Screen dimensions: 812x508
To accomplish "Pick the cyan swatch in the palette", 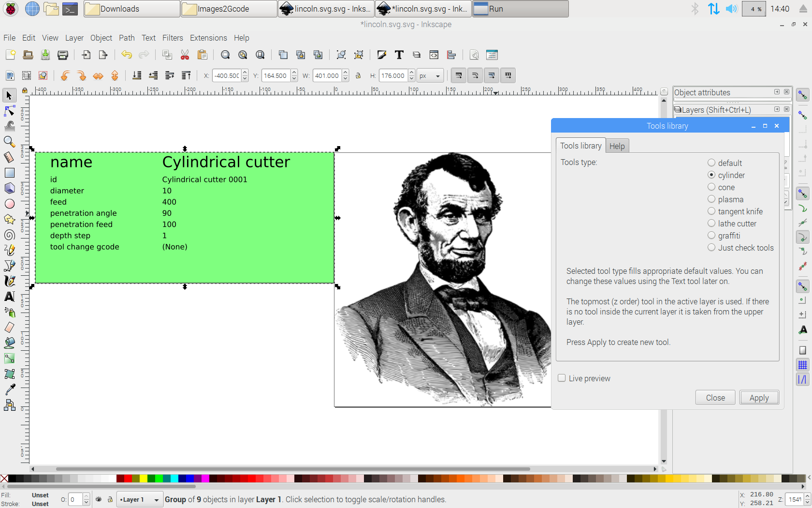I will coord(174,478).
